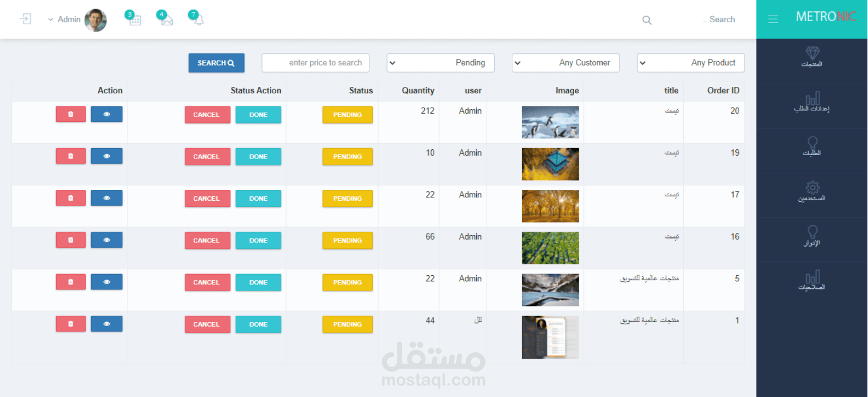Open the resume thumbnail for order 1
This screenshot has width=868, height=397.
(x=550, y=338)
